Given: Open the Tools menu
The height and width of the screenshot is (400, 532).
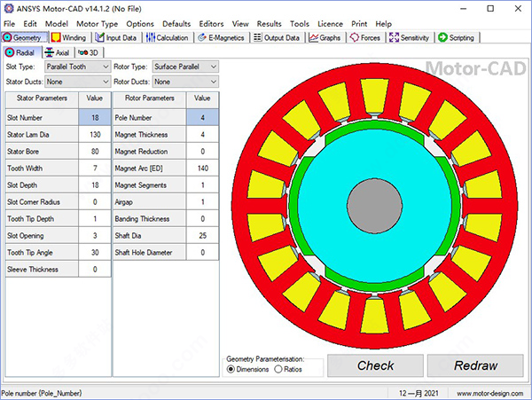Looking at the screenshot, I should click(x=300, y=24).
